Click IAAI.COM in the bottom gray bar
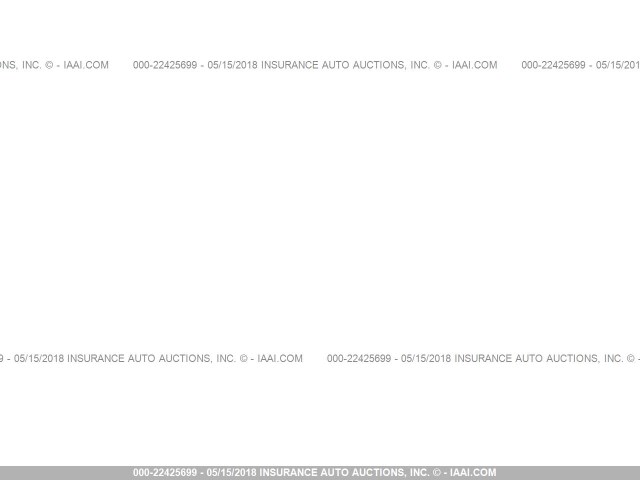This screenshot has height=480, width=640. [x=473, y=473]
